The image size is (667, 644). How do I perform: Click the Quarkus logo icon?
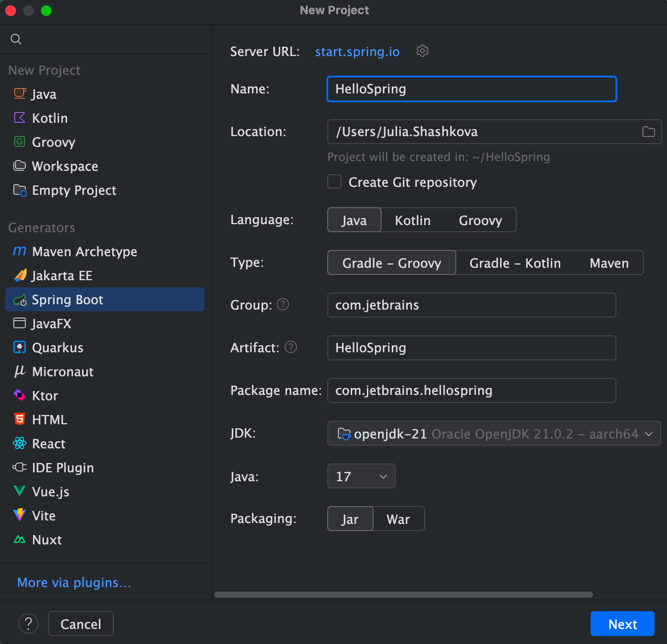(20, 347)
